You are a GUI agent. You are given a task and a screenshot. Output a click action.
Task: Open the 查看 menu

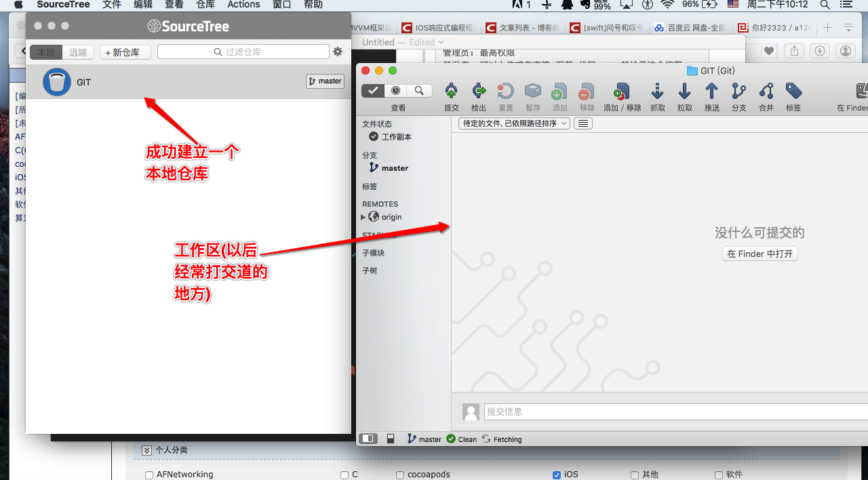point(174,5)
